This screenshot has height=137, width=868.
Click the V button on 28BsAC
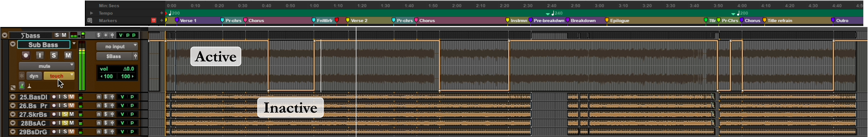coord(122,123)
